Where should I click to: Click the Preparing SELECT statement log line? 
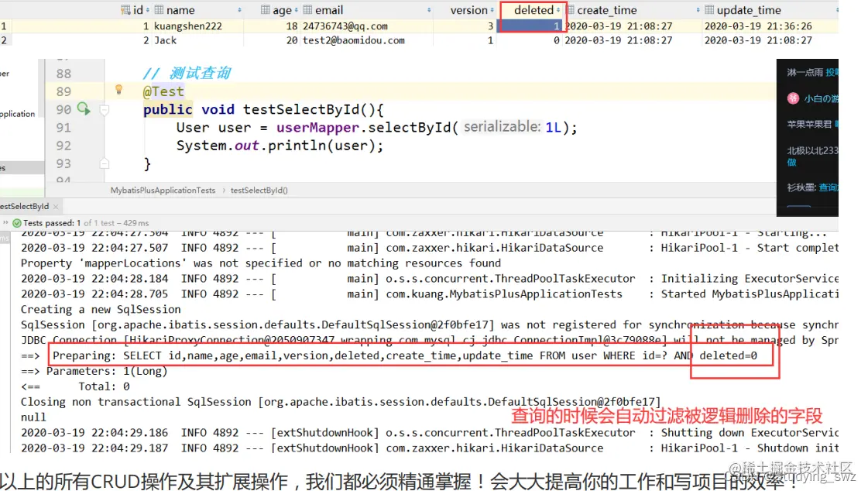tap(405, 356)
